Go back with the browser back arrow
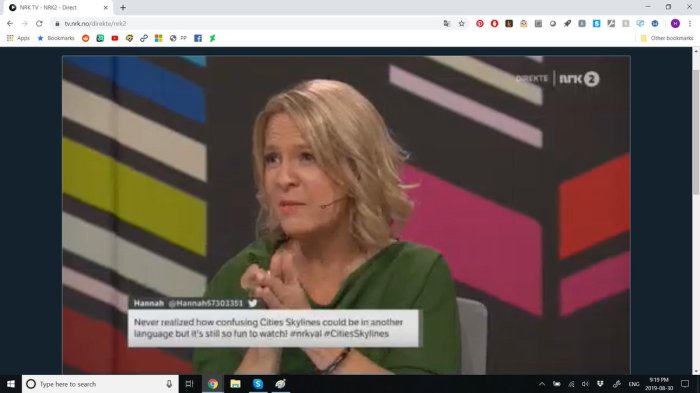 (10, 24)
